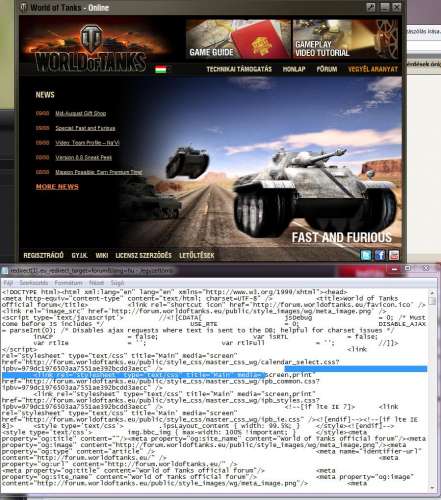This screenshot has width=441, height=500.
Task: Click the MORE NEWS link
Action: point(57,187)
